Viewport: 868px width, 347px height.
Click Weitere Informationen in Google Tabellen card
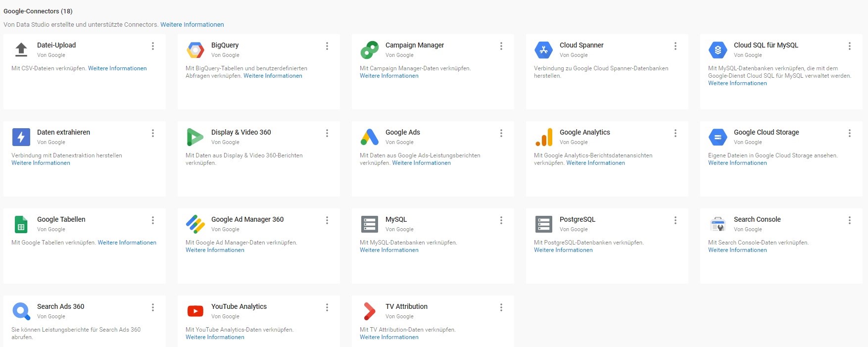coord(127,243)
